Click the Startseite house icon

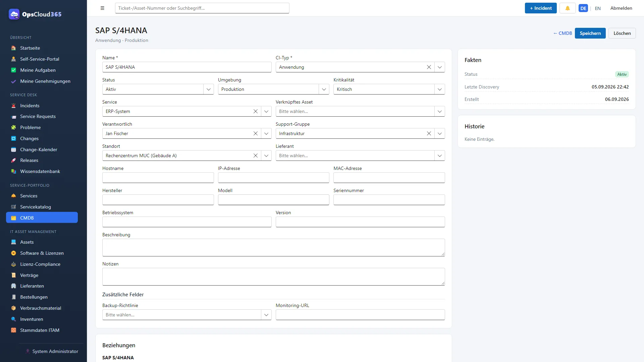pos(13,48)
